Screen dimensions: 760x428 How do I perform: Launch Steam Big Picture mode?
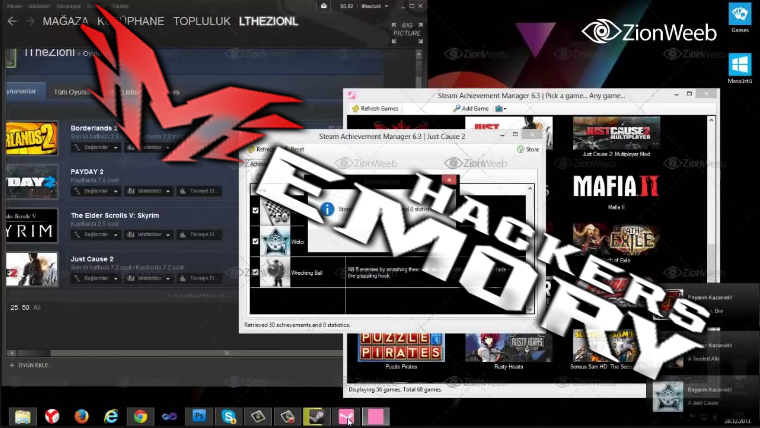[x=407, y=33]
